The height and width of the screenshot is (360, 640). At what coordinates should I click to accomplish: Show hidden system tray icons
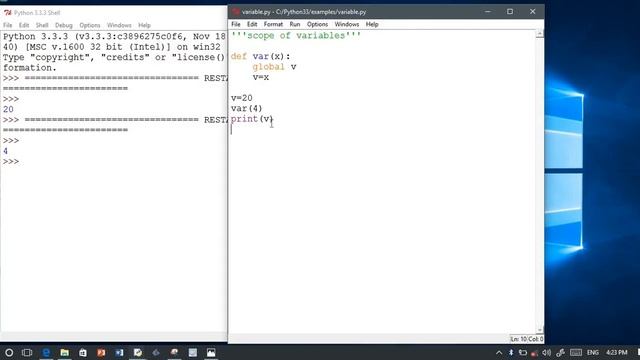pos(499,353)
